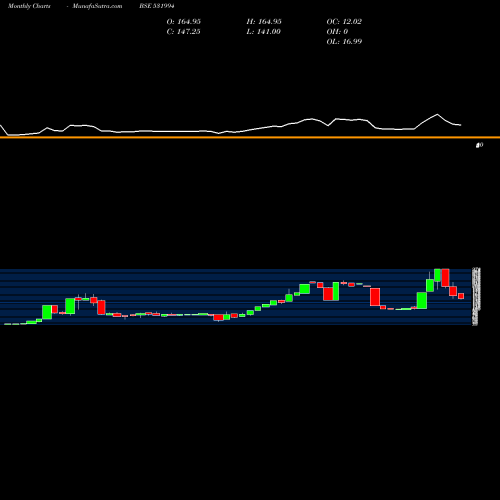
Task: Click the low value 'L: 141.00'
Action: pos(264,32)
